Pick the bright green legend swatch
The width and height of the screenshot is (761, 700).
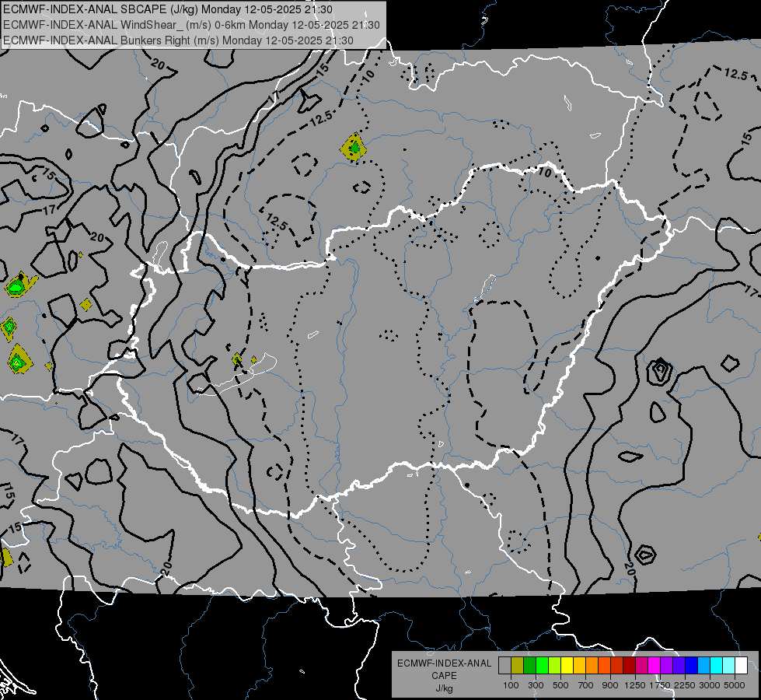(x=542, y=666)
